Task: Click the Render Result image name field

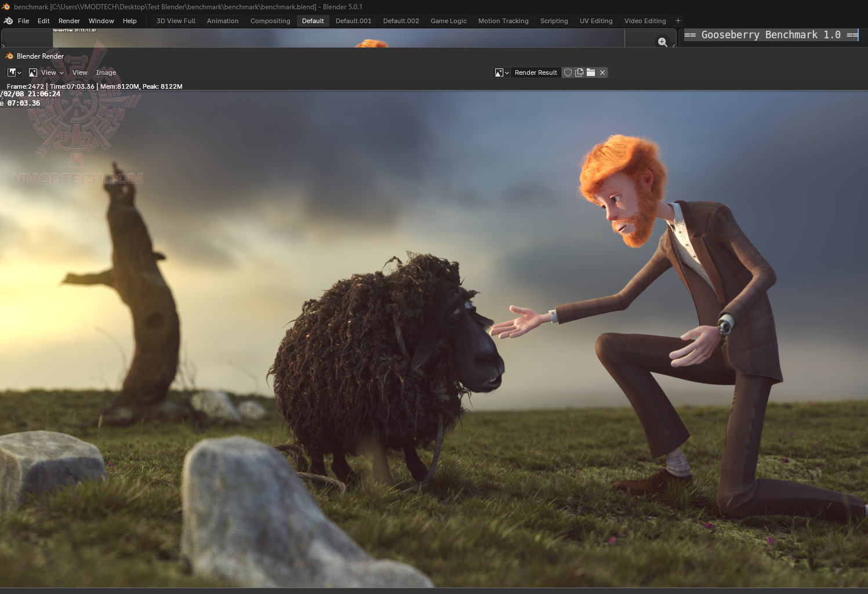Action: (536, 73)
